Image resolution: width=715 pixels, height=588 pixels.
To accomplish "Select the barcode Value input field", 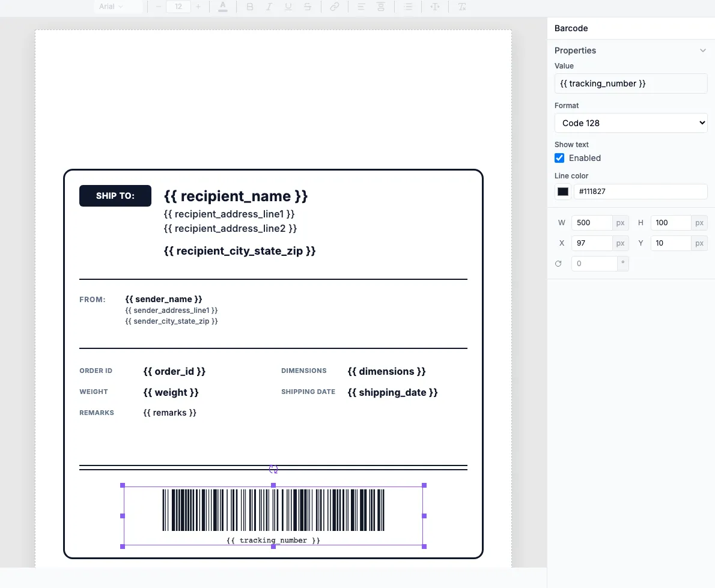I will click(630, 83).
